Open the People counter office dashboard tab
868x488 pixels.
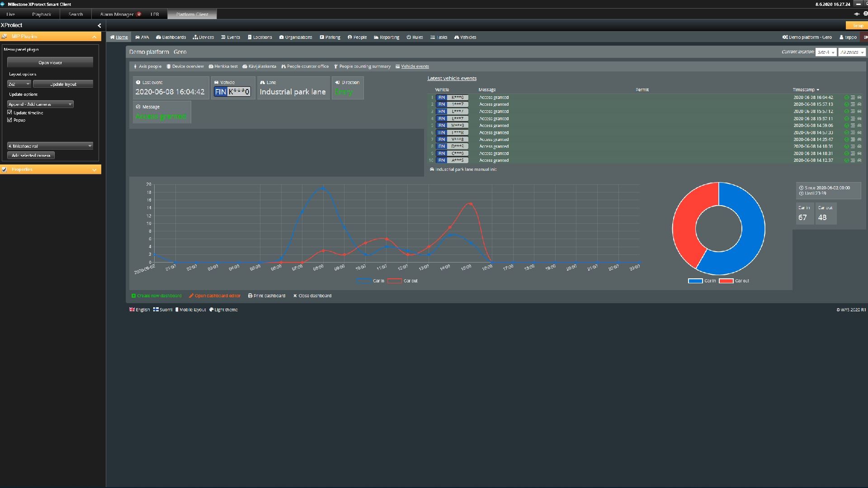(305, 66)
